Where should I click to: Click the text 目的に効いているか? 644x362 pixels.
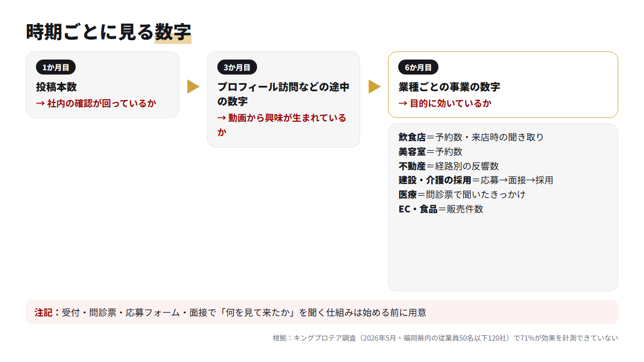[x=450, y=104]
